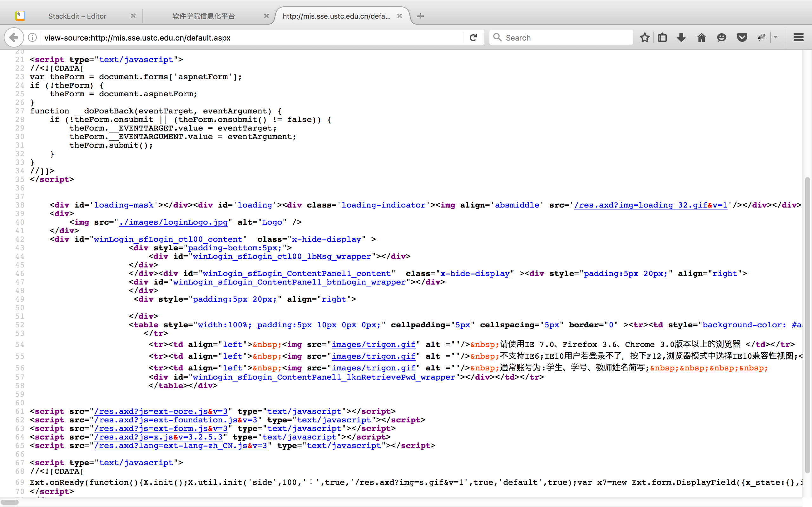Go to the home page icon
Image resolution: width=812 pixels, height=507 pixels.
tap(701, 38)
